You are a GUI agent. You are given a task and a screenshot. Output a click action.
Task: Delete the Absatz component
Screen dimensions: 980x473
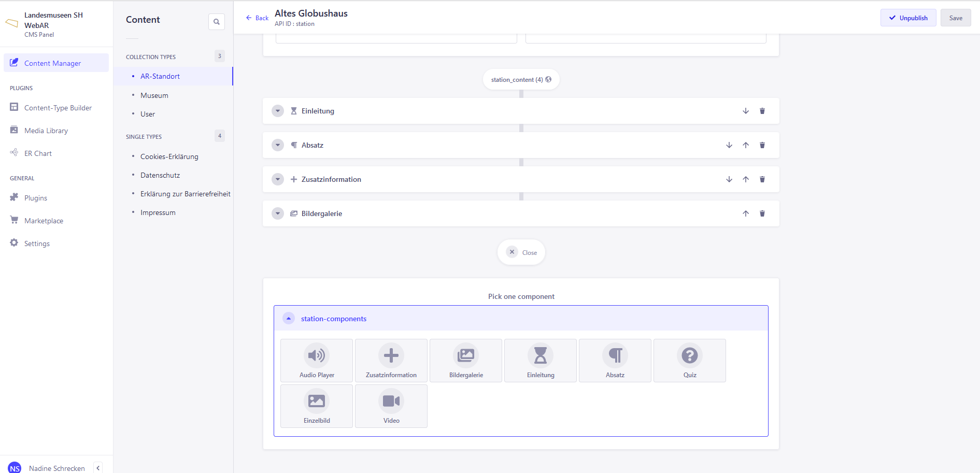click(x=762, y=145)
